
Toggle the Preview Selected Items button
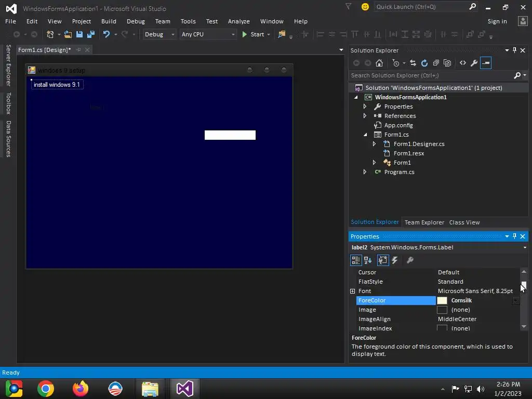click(x=486, y=63)
